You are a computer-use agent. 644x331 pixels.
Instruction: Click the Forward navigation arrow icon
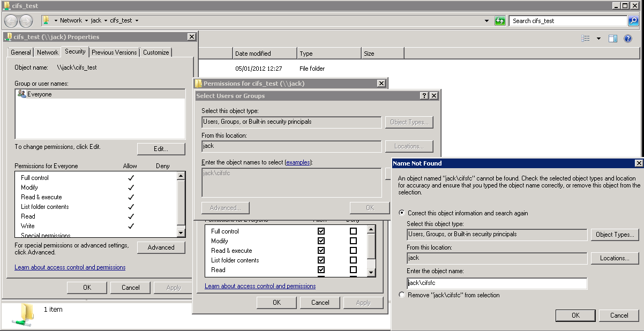pos(26,21)
